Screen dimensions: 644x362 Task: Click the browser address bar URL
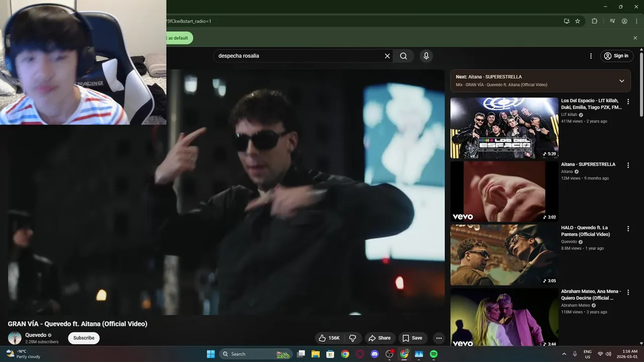click(x=189, y=21)
